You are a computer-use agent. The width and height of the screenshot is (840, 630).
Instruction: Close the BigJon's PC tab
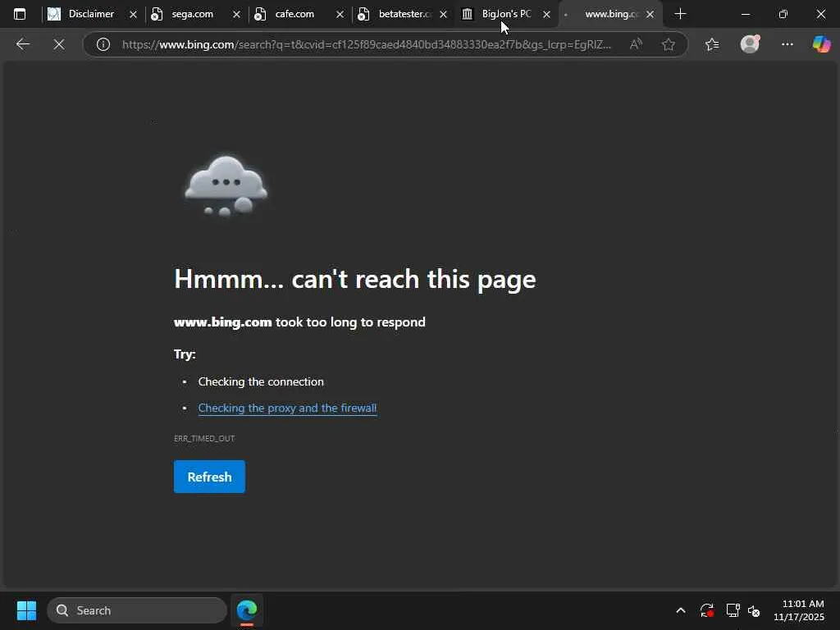pos(546,15)
